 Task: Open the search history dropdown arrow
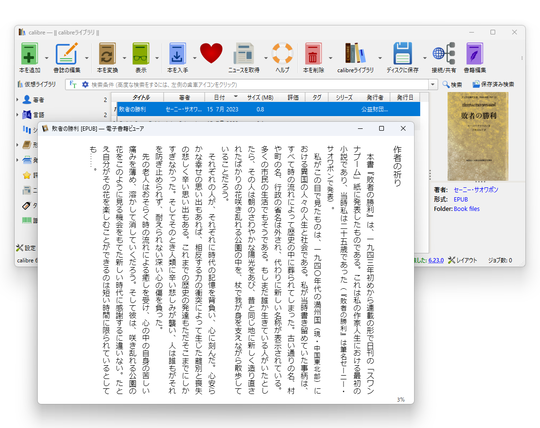433,84
